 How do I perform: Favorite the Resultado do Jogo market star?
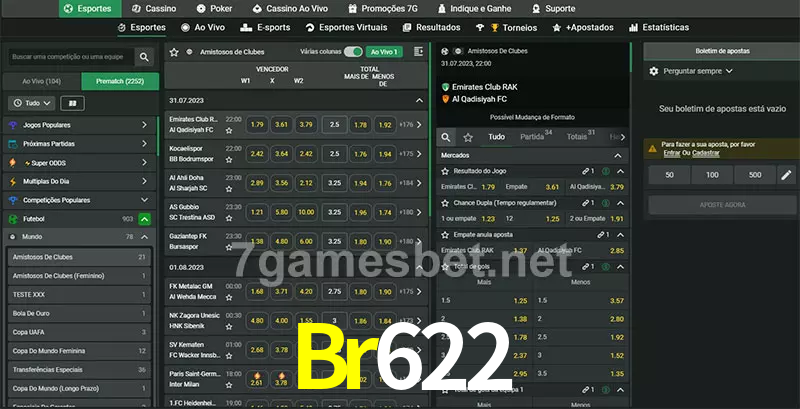click(445, 172)
